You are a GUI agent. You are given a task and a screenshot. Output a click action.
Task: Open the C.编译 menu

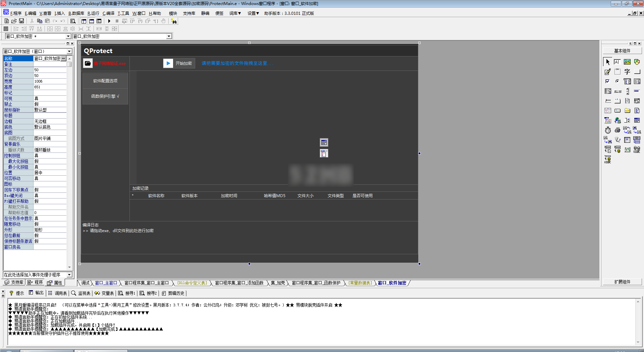tap(108, 13)
